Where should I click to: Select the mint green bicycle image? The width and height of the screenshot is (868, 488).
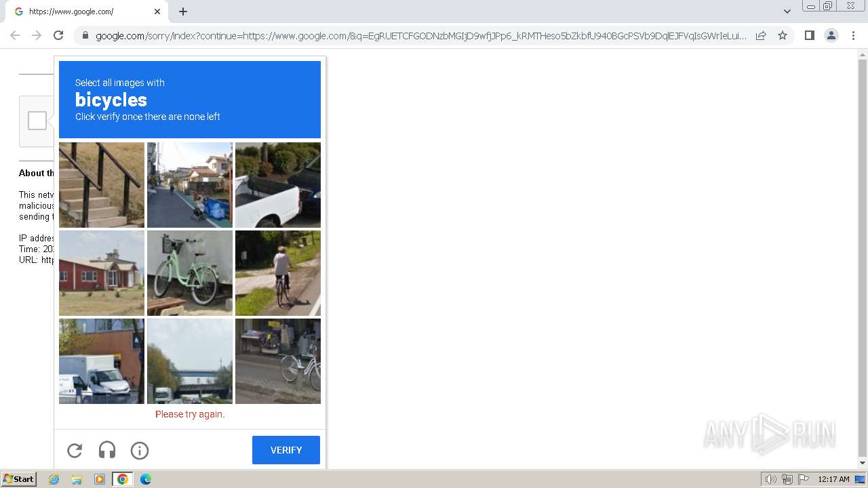point(190,273)
